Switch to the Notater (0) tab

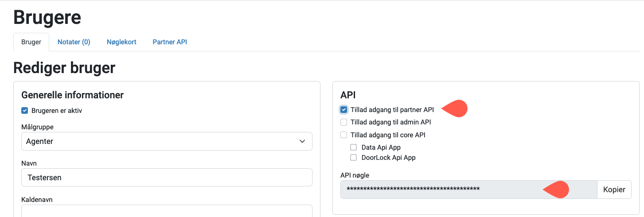coord(74,42)
